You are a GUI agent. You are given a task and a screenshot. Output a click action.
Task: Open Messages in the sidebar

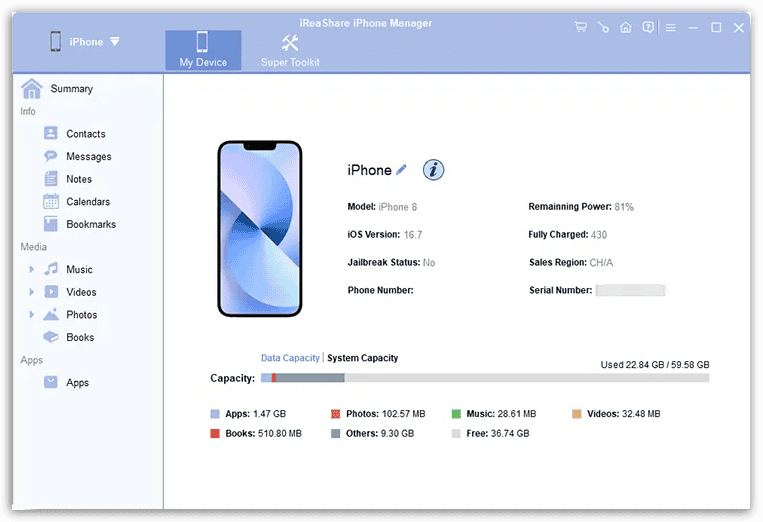point(89,156)
